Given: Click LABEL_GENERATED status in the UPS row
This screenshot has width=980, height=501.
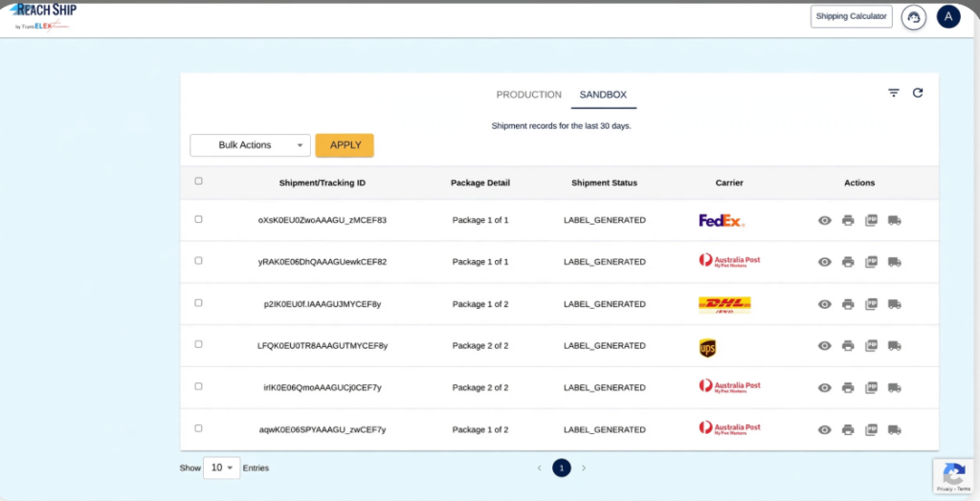Looking at the screenshot, I should pos(605,345).
